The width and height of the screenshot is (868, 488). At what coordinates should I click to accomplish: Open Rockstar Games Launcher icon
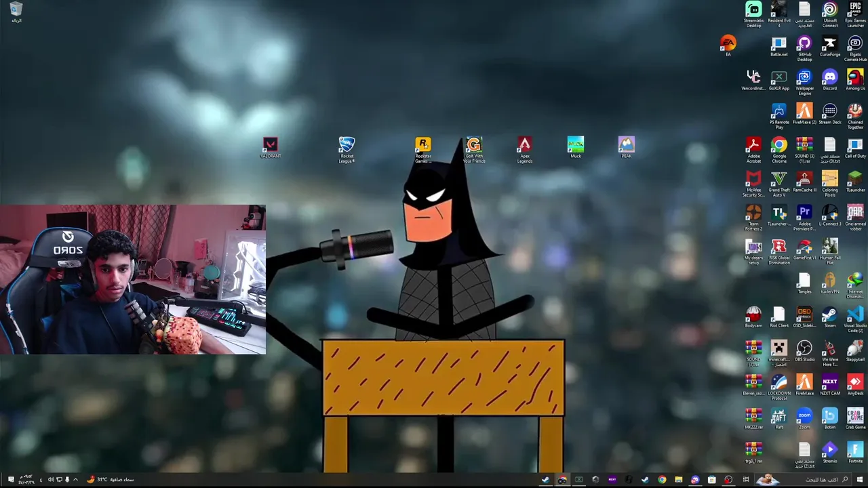pyautogui.click(x=423, y=150)
